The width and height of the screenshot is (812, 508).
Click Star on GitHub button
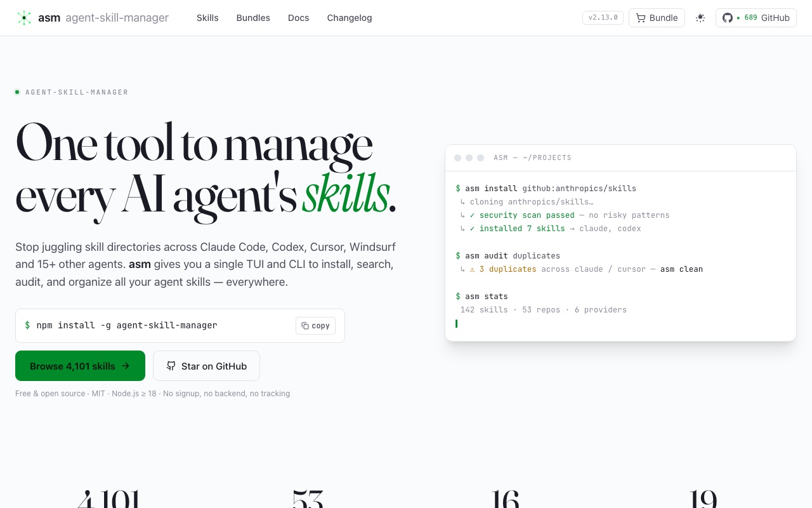click(206, 366)
